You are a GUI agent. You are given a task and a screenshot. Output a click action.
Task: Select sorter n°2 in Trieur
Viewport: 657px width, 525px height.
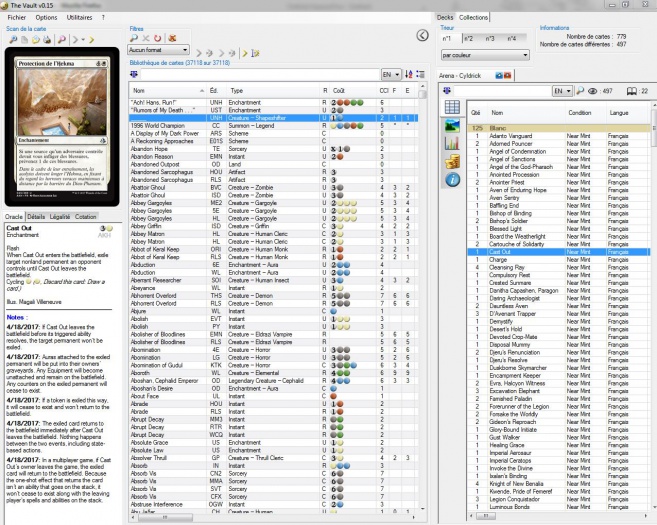click(468, 39)
